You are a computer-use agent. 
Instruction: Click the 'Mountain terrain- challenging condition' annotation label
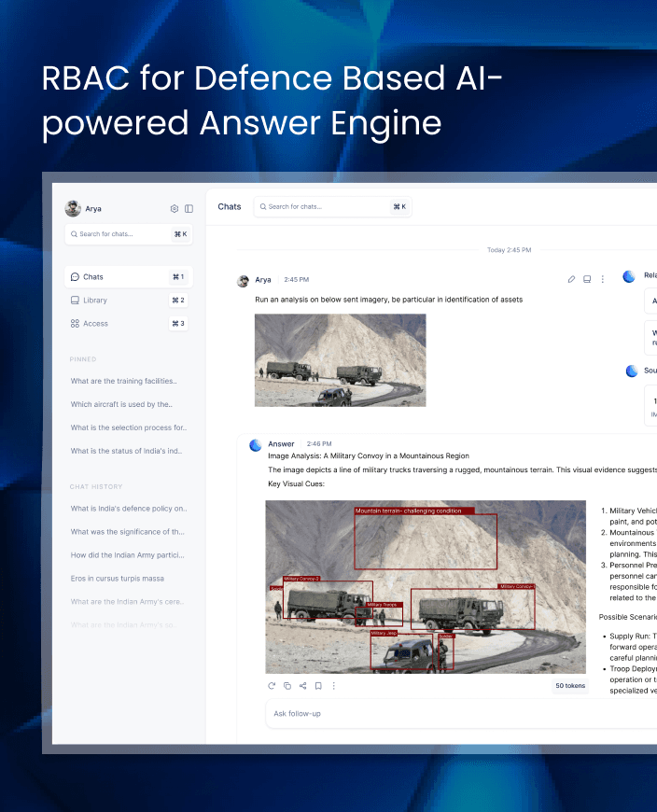(x=414, y=511)
